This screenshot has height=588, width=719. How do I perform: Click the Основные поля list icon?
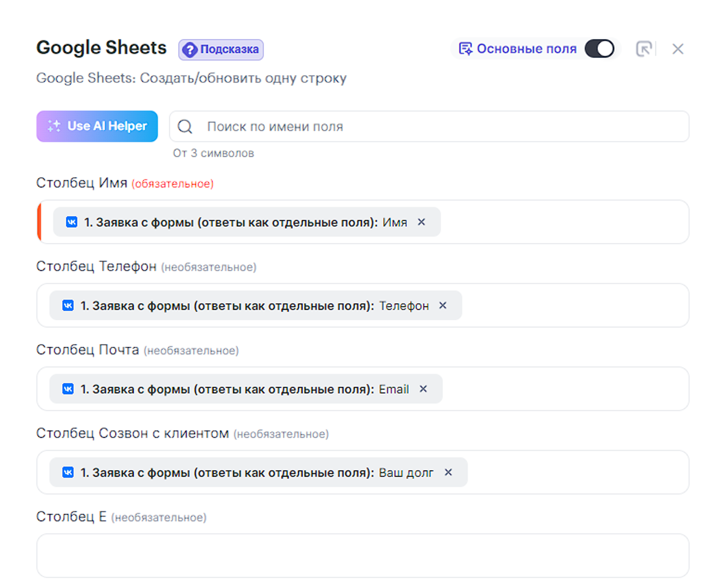pyautogui.click(x=465, y=49)
